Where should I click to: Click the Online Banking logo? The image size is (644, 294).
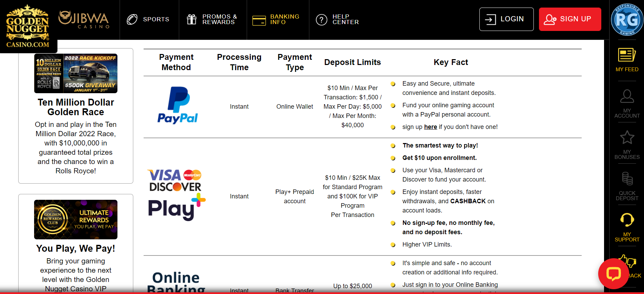[x=176, y=283]
